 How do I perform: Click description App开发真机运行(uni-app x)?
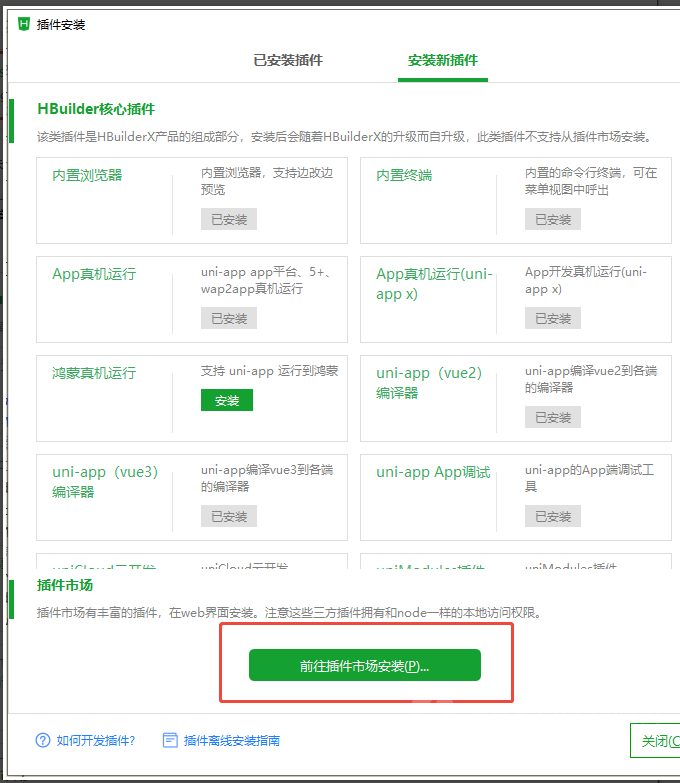coord(586,280)
